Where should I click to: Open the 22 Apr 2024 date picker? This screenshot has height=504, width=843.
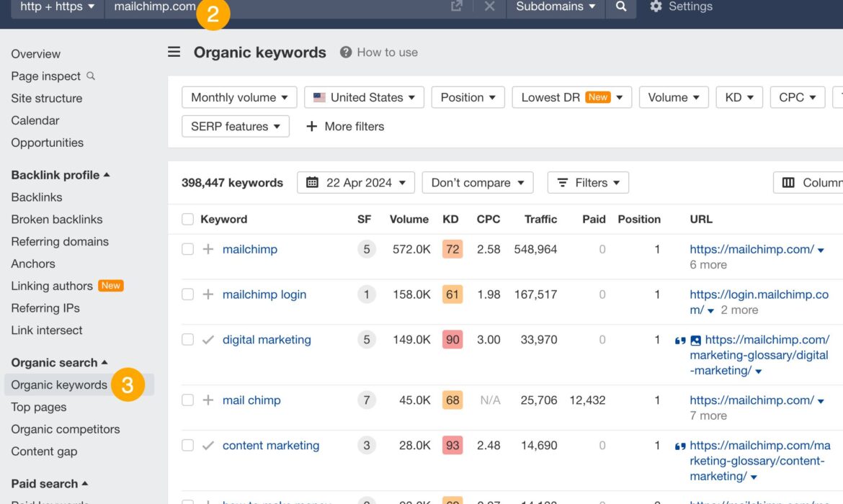click(x=355, y=183)
